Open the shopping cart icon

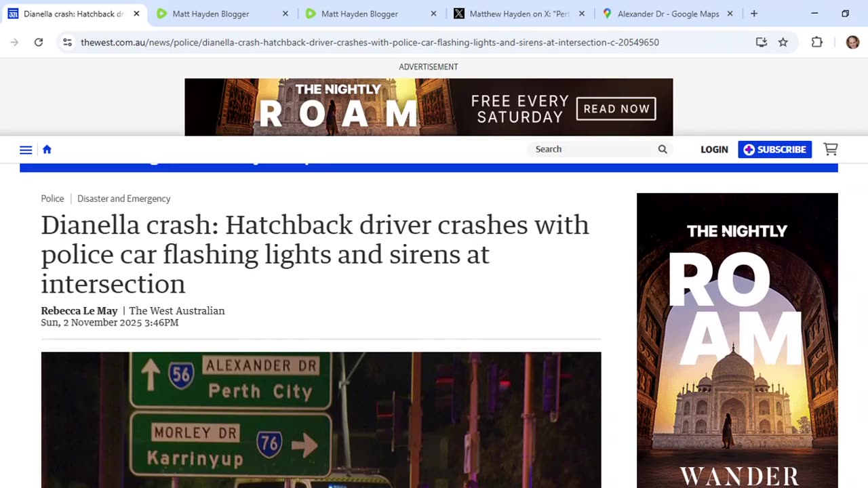(x=831, y=149)
